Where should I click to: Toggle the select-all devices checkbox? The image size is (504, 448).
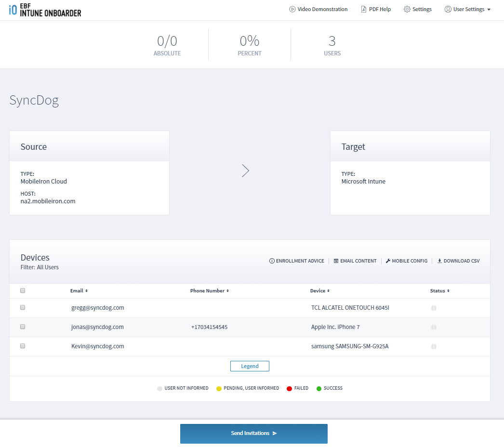pyautogui.click(x=23, y=290)
